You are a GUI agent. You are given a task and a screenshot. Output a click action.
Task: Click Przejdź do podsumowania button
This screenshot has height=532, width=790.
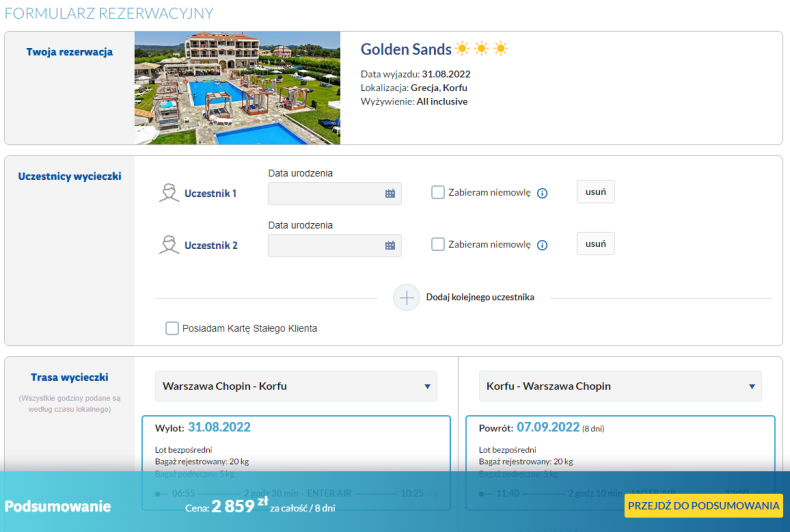tap(703, 506)
